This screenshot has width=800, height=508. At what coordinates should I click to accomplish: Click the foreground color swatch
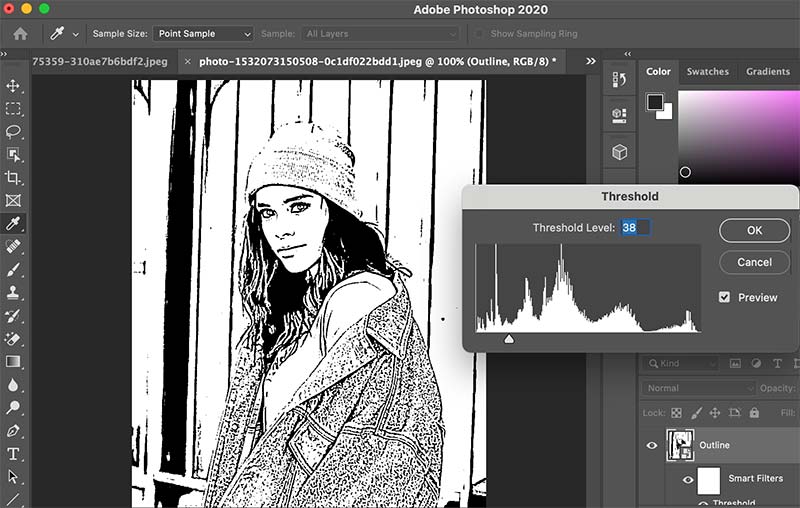(655, 102)
